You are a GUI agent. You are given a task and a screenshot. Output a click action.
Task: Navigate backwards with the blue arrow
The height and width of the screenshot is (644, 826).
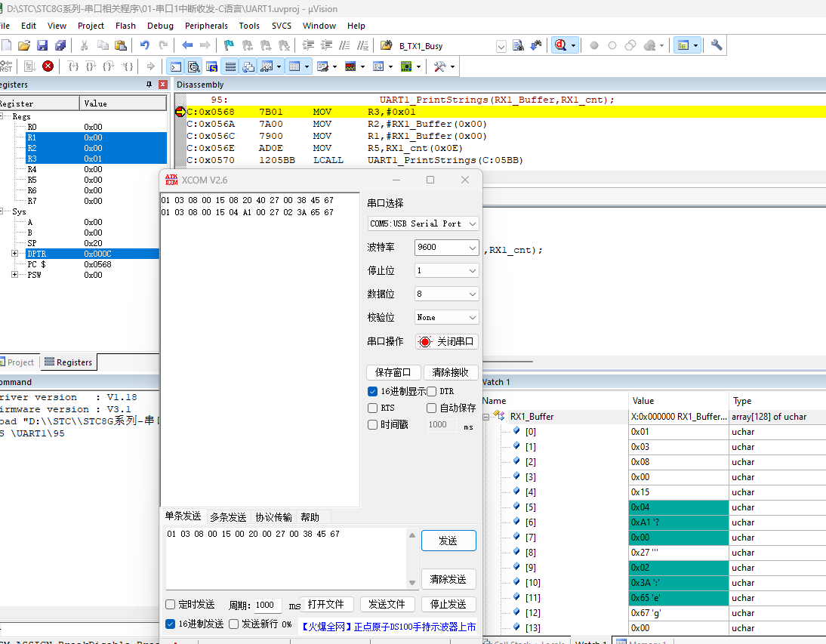pos(187,46)
